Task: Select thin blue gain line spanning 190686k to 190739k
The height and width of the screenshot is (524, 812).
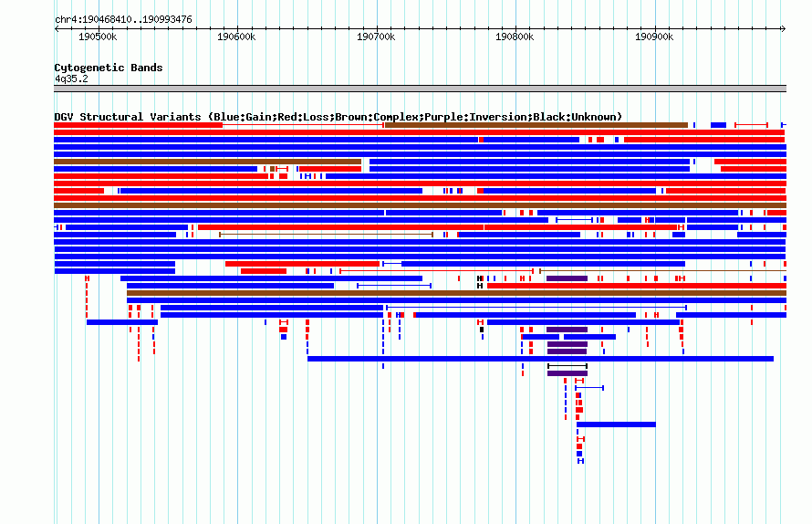Action: click(394, 286)
